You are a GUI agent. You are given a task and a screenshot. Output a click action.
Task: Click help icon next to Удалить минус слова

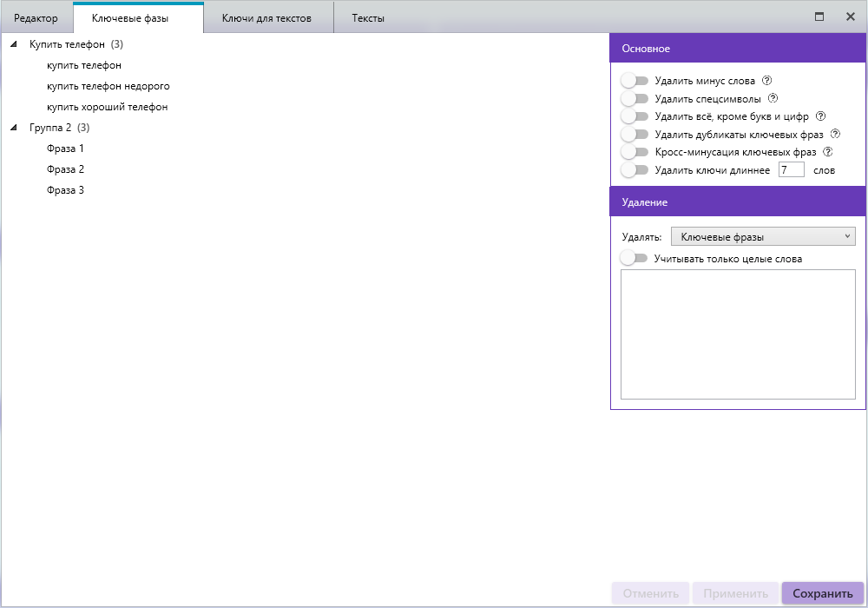click(x=766, y=81)
